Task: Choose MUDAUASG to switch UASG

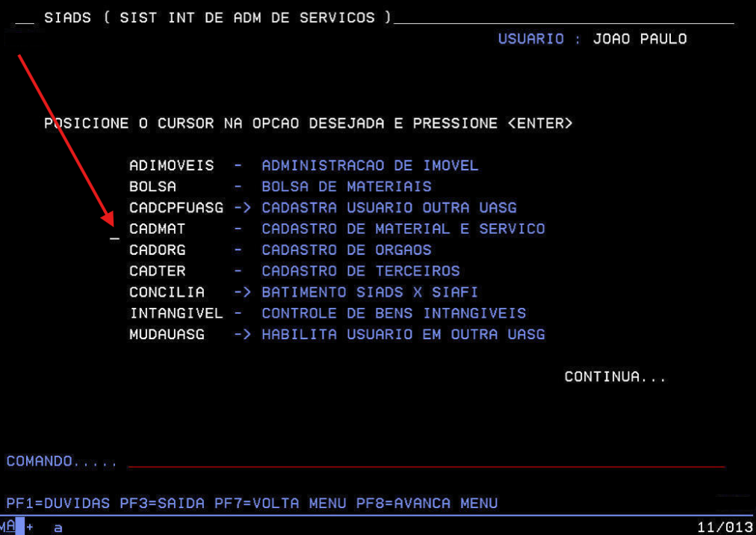Action: (167, 334)
